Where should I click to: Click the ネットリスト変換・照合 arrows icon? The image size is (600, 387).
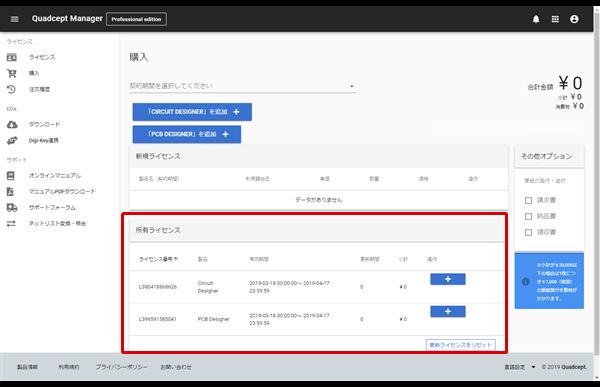(x=11, y=224)
